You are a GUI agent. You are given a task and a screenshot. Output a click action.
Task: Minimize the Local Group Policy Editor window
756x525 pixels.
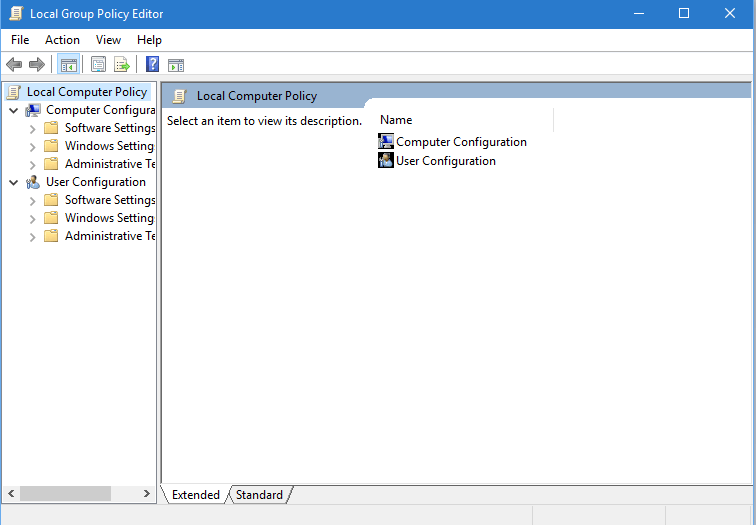click(639, 13)
